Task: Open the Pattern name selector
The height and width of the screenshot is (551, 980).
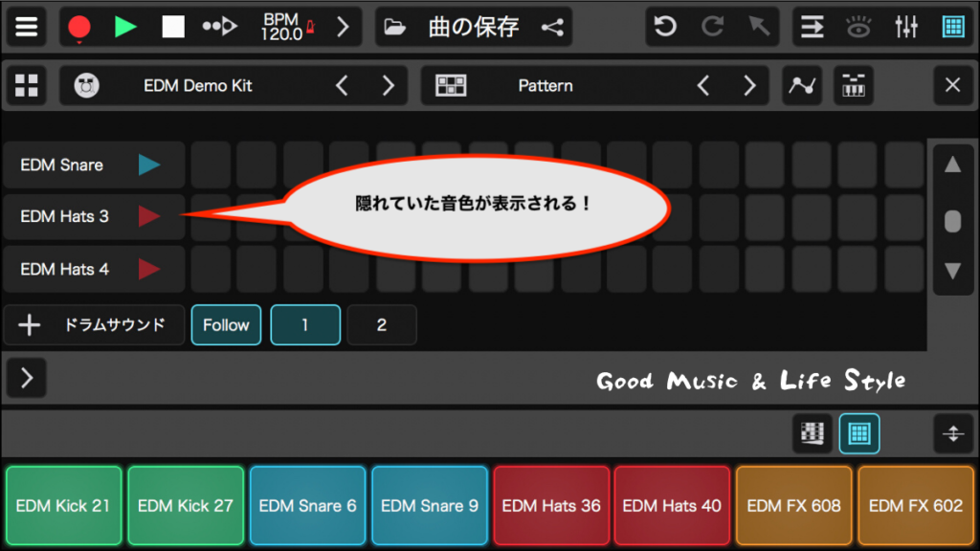Action: (x=545, y=85)
